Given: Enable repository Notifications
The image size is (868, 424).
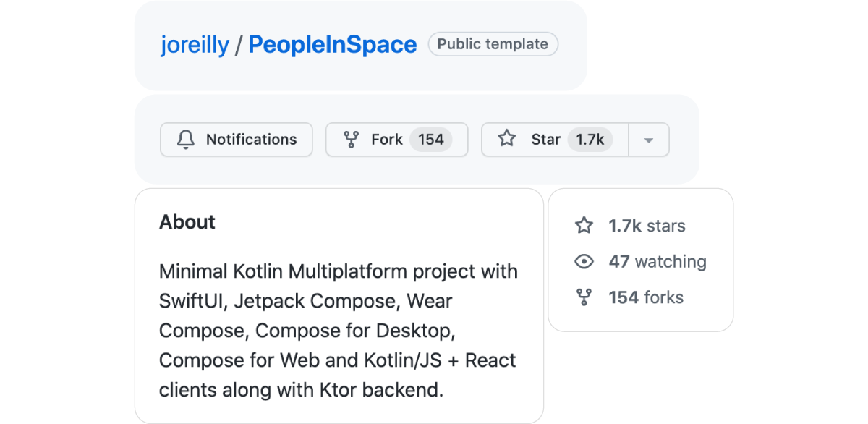Looking at the screenshot, I should [x=236, y=140].
